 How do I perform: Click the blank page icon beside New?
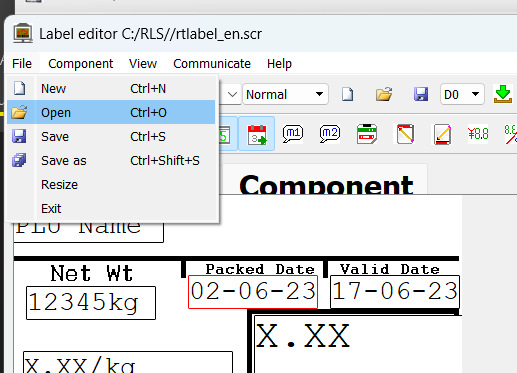[20, 88]
